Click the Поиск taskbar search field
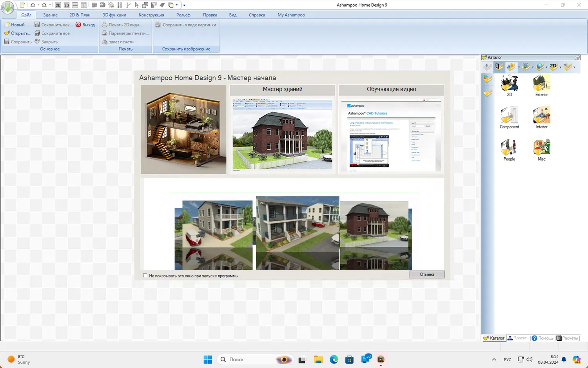Viewport: 588px width, 368px height. (256, 359)
